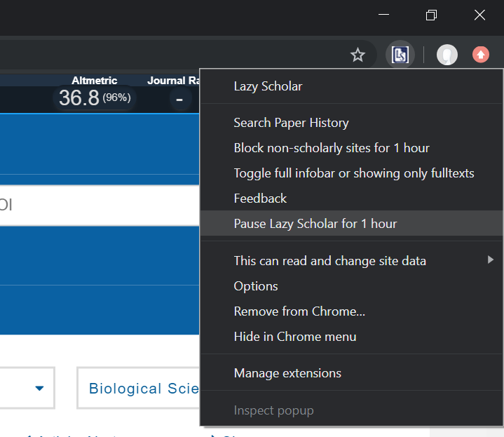Viewport: 504px width, 437px height.
Task: Click the Altmetric score 36.8 in infobar
Action: point(95,98)
